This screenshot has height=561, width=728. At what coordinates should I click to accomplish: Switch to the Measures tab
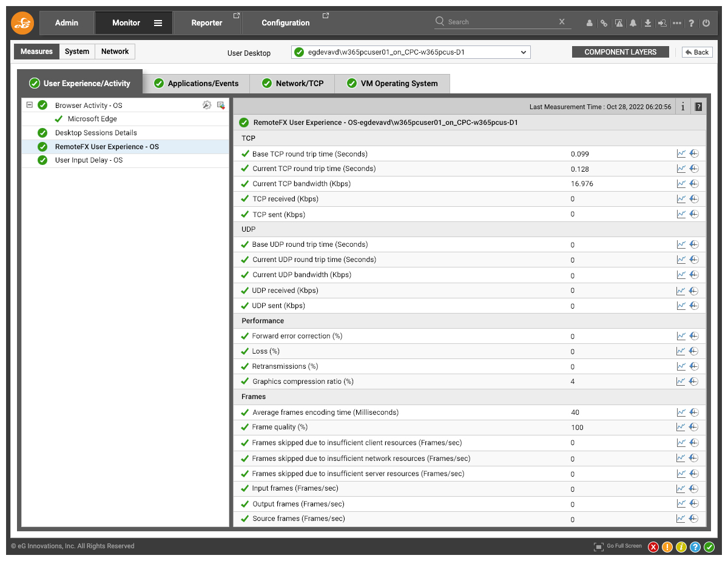tap(36, 52)
